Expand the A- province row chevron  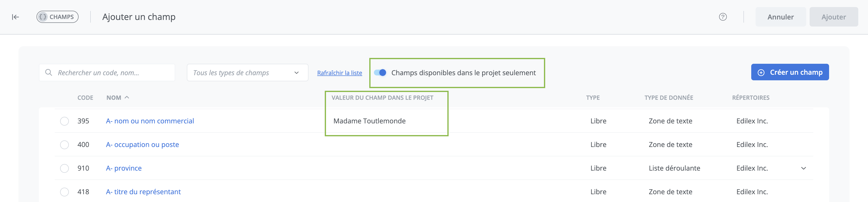tap(803, 168)
